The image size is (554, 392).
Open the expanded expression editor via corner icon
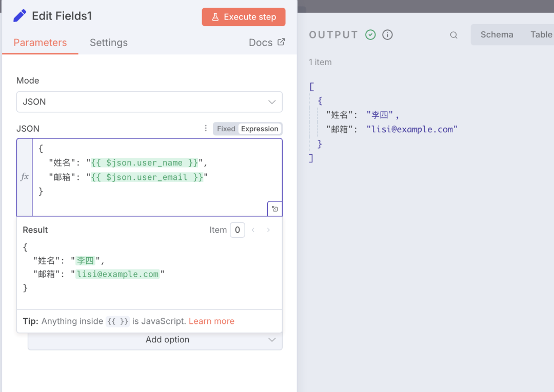[275, 209]
